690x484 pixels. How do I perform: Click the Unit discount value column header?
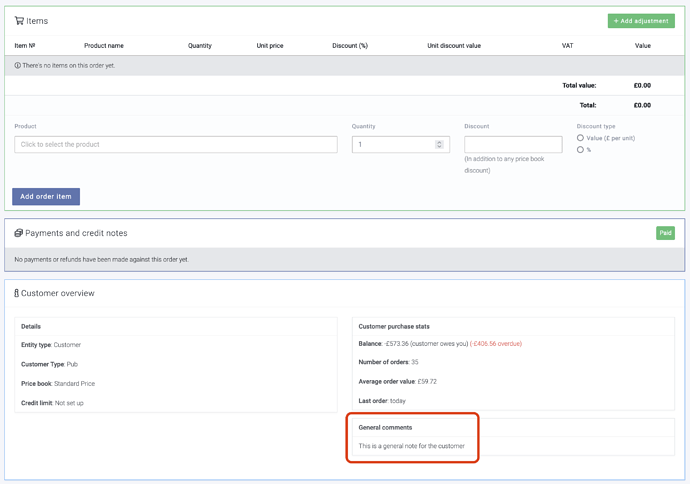[x=454, y=45]
